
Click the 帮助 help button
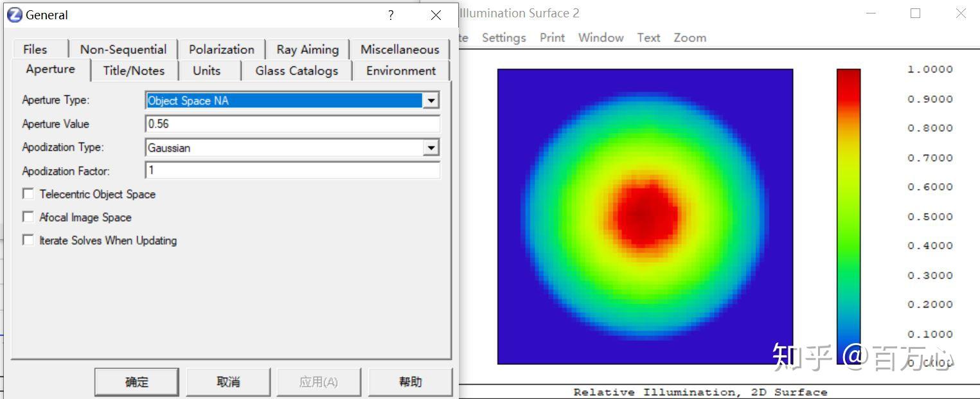click(x=410, y=381)
